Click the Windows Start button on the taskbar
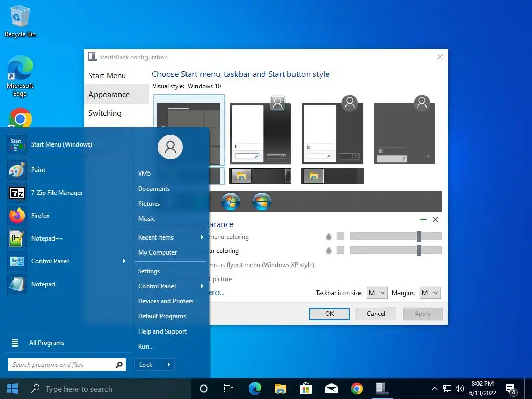532x399 pixels. (x=12, y=389)
